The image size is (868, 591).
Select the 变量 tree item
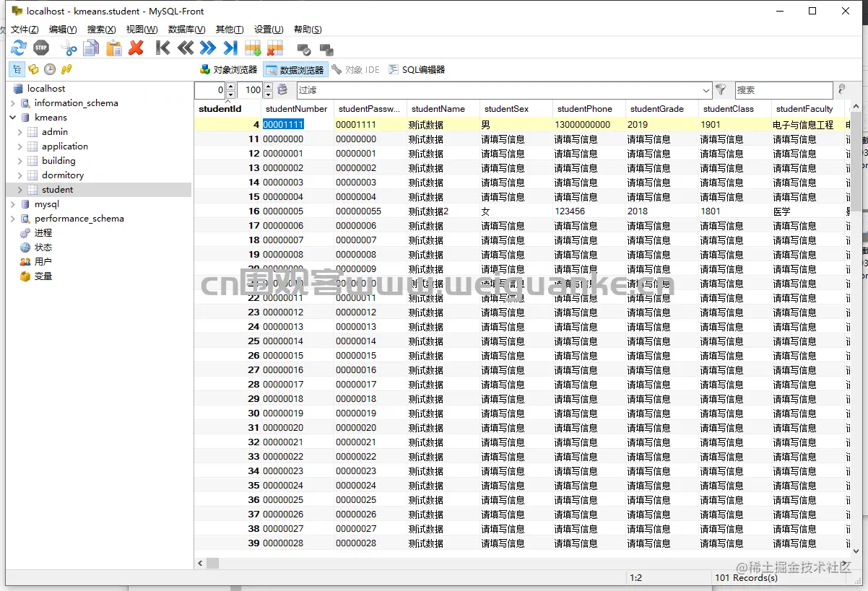point(43,276)
